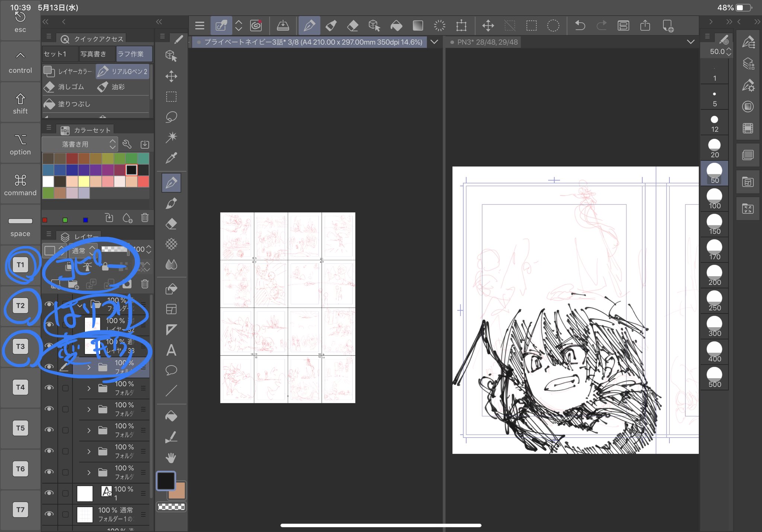Image resolution: width=762 pixels, height=532 pixels.
Task: Select the Balloon tool
Action: [171, 370]
